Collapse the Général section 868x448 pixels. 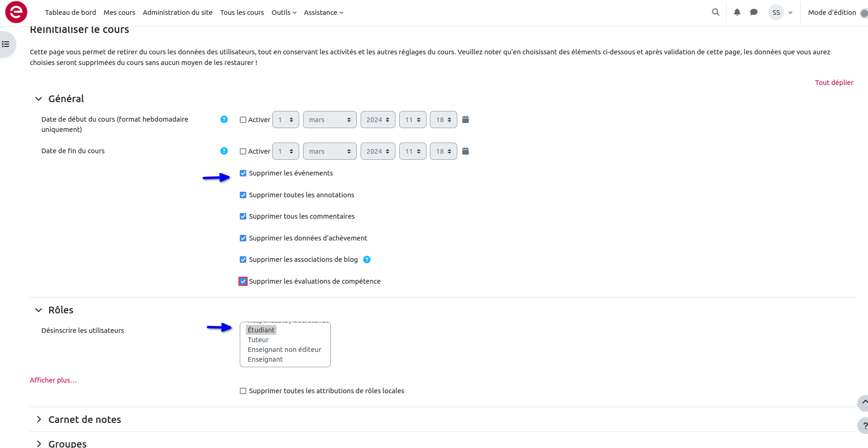click(39, 99)
